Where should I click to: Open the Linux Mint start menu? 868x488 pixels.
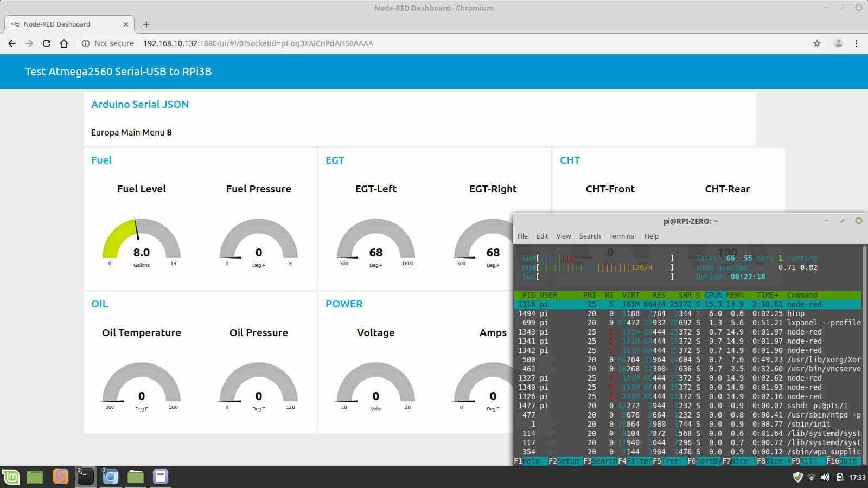[11, 477]
